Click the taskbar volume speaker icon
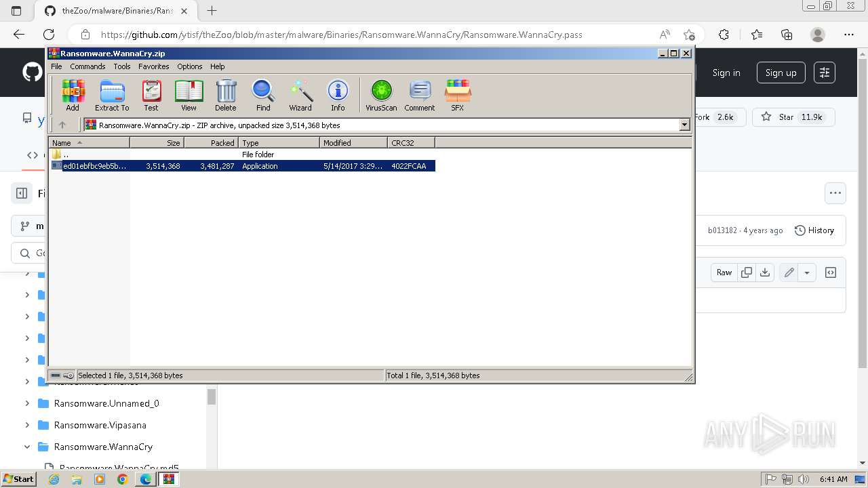Viewport: 868px width, 488px height. pyautogui.click(x=804, y=479)
